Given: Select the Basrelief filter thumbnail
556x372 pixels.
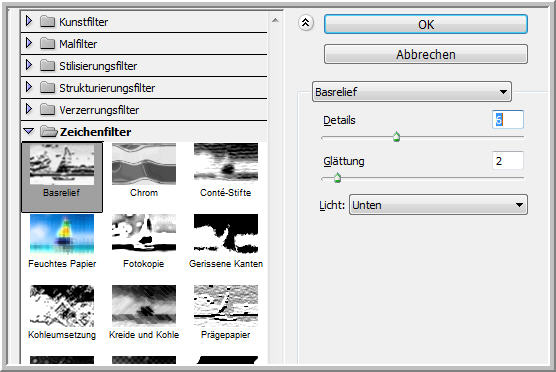Looking at the screenshot, I should [x=62, y=164].
